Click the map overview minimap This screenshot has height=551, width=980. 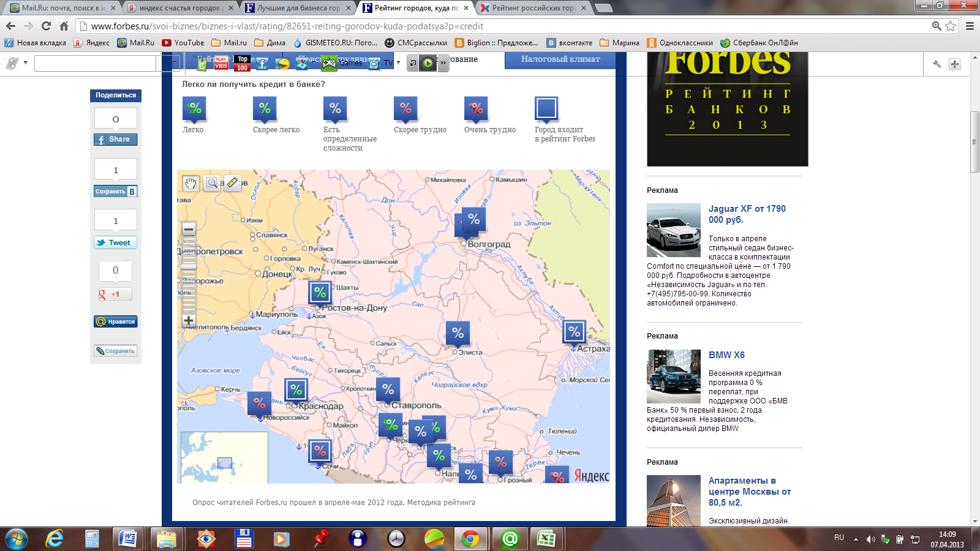[x=224, y=457]
